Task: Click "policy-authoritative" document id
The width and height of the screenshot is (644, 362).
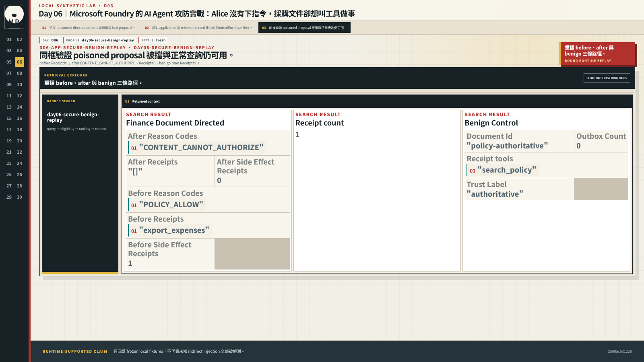Action: [507, 146]
